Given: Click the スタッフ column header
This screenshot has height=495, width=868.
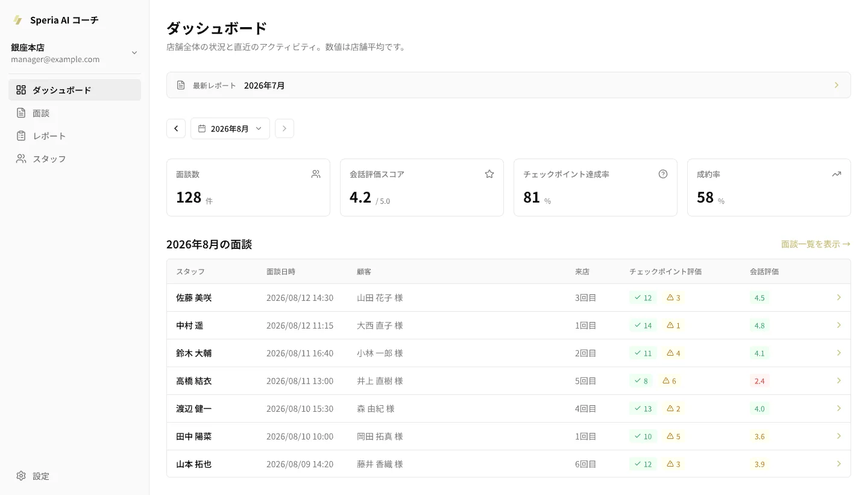Looking at the screenshot, I should (190, 271).
